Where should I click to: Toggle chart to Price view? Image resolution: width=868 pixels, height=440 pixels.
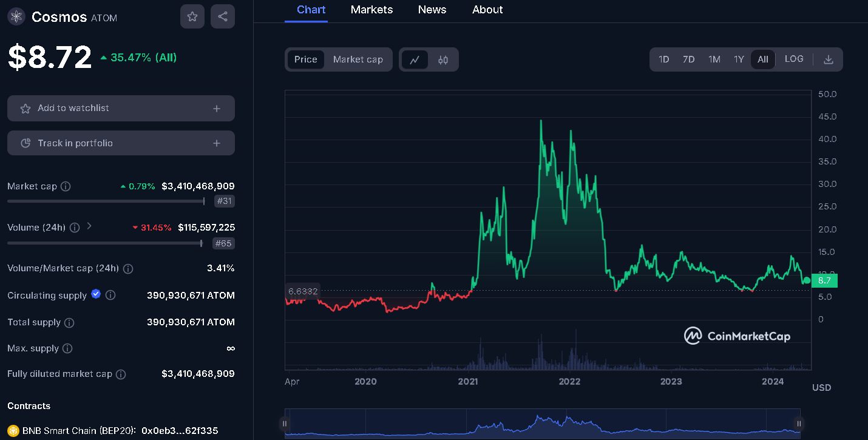pyautogui.click(x=306, y=59)
